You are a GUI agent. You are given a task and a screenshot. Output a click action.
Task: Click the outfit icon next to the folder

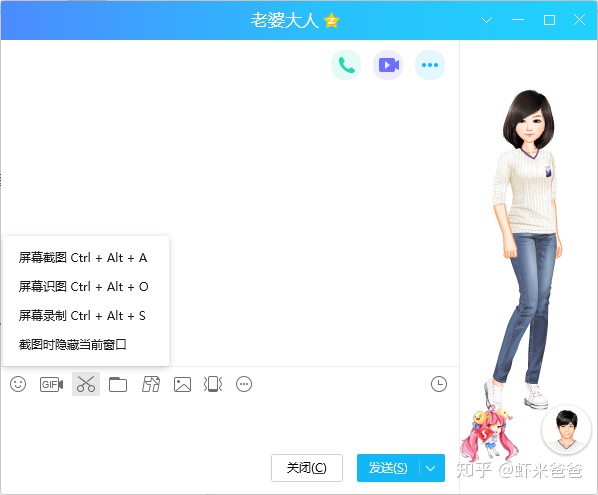(x=151, y=384)
